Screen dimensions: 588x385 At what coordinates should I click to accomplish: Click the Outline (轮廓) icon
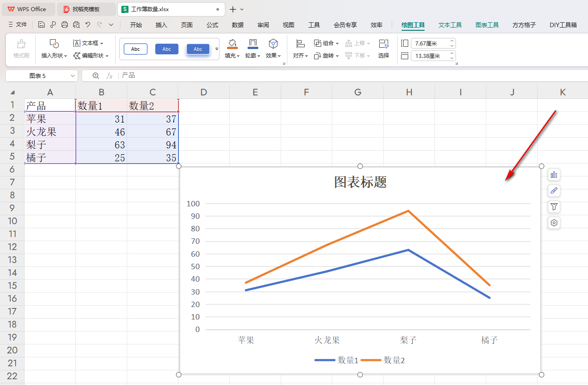click(x=253, y=44)
